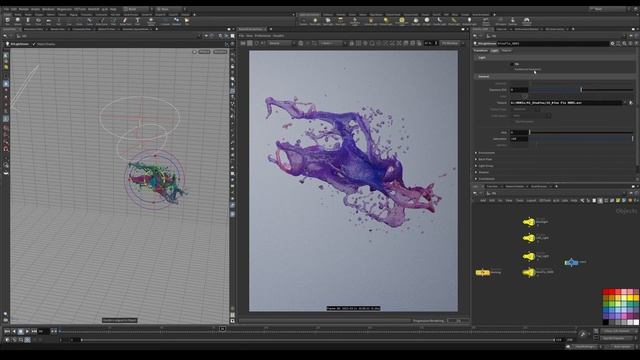Select the geometry node at the network's left
The image size is (640, 360).
coord(482,272)
